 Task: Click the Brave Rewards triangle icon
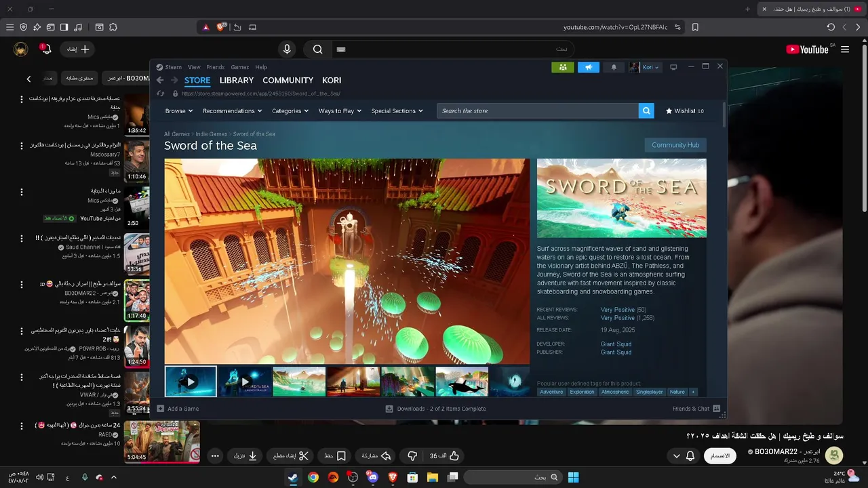[205, 27]
